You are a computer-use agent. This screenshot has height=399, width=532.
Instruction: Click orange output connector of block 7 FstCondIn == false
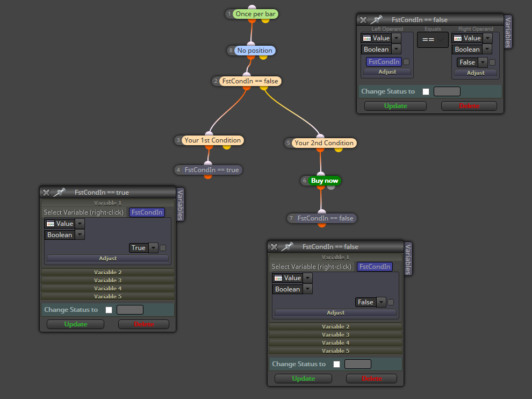[322, 224]
